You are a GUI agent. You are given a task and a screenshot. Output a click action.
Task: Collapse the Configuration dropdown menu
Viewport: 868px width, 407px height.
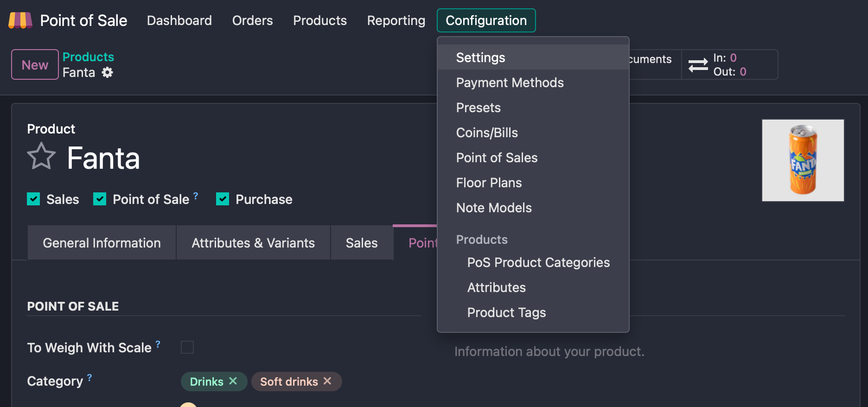click(x=486, y=20)
